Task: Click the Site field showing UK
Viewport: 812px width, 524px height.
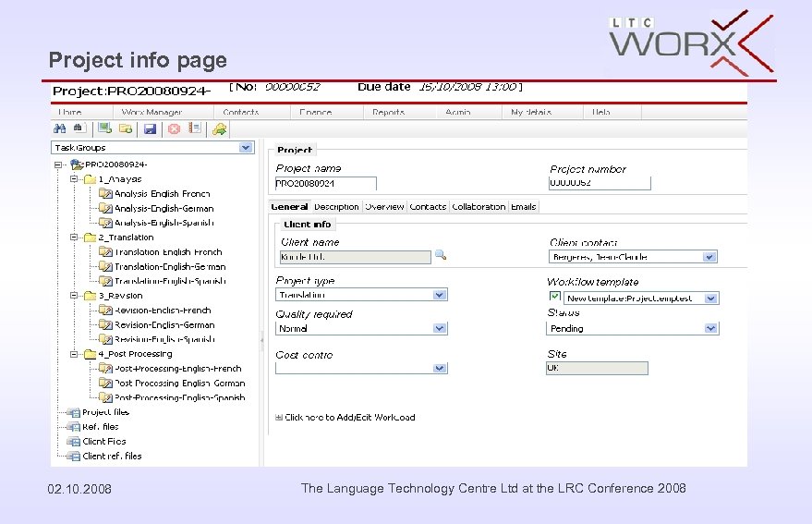Action: pyautogui.click(x=597, y=368)
